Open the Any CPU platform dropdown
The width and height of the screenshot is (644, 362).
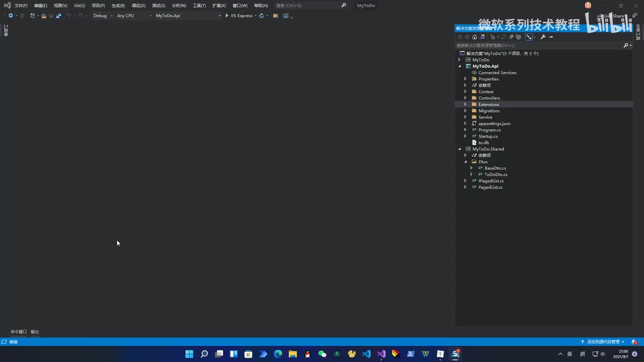tap(134, 16)
